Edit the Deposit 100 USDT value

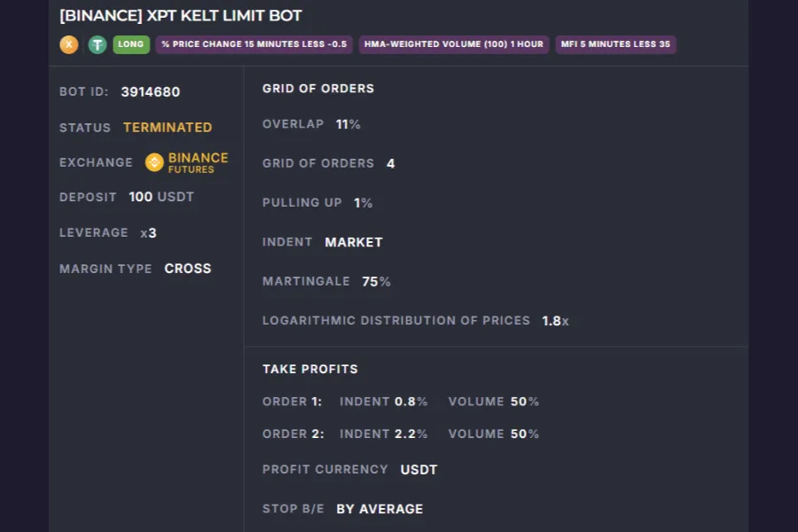pos(161,197)
